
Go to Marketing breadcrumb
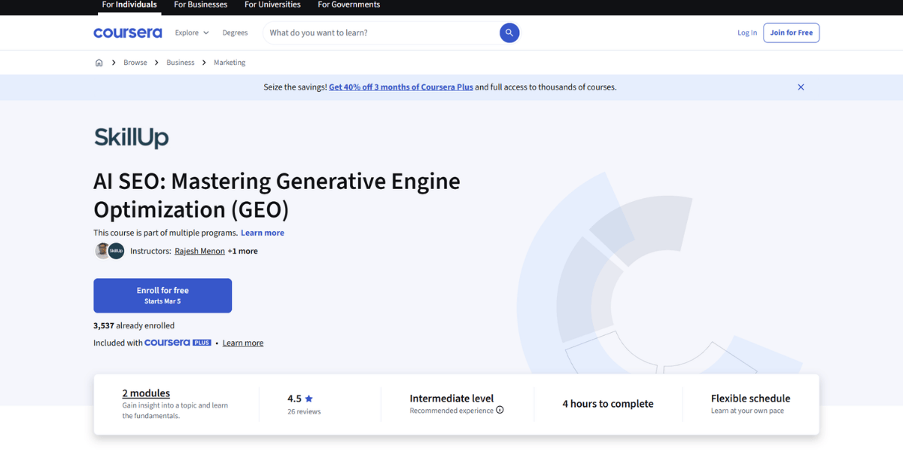coord(229,62)
